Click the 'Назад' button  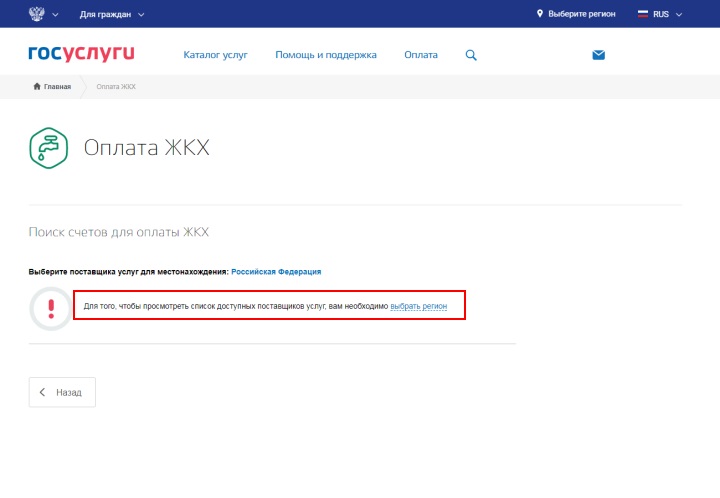62,392
